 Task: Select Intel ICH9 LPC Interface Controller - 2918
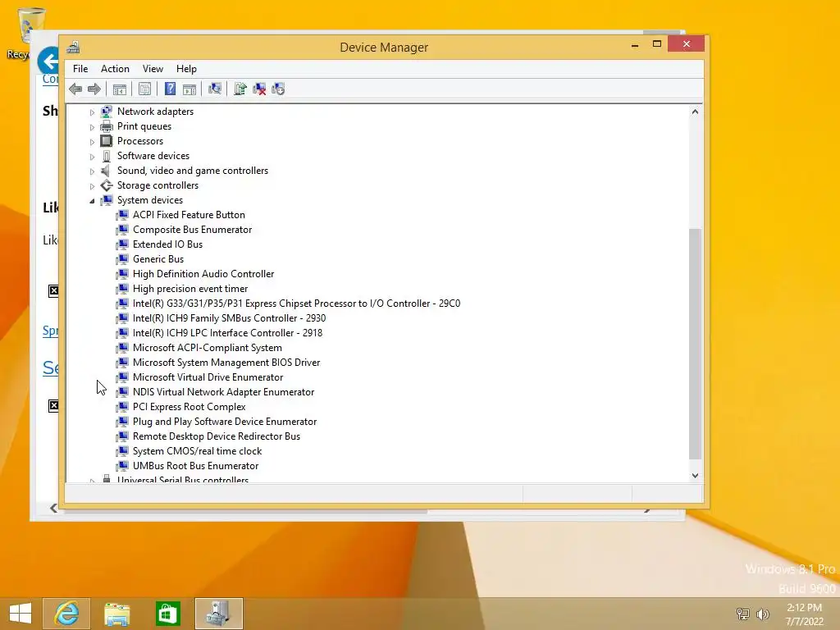(x=228, y=333)
